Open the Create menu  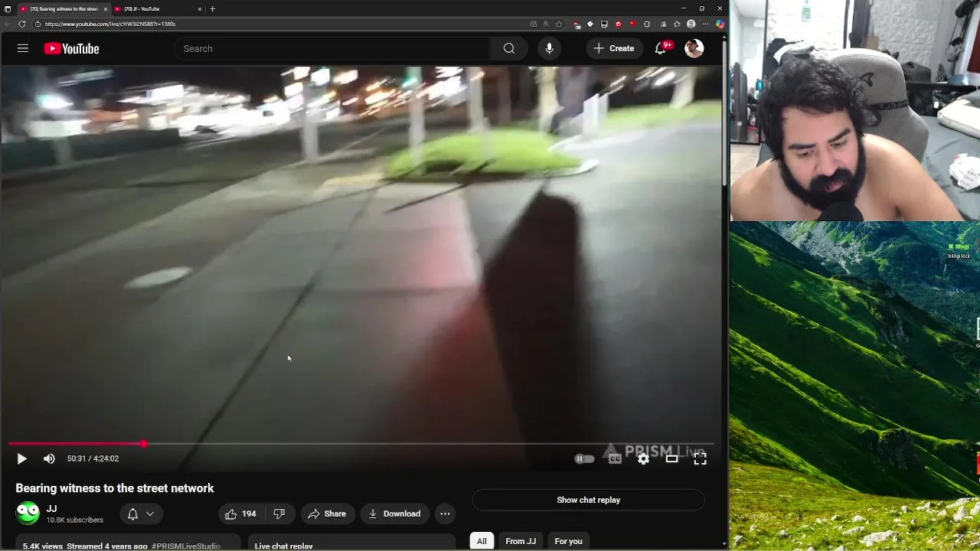pyautogui.click(x=614, y=48)
